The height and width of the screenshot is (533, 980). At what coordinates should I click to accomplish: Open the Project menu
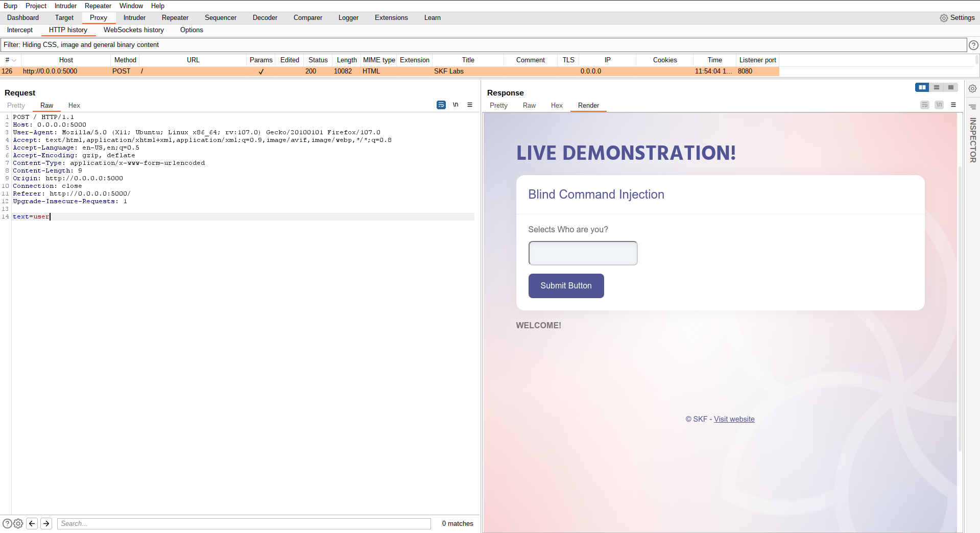(x=36, y=6)
